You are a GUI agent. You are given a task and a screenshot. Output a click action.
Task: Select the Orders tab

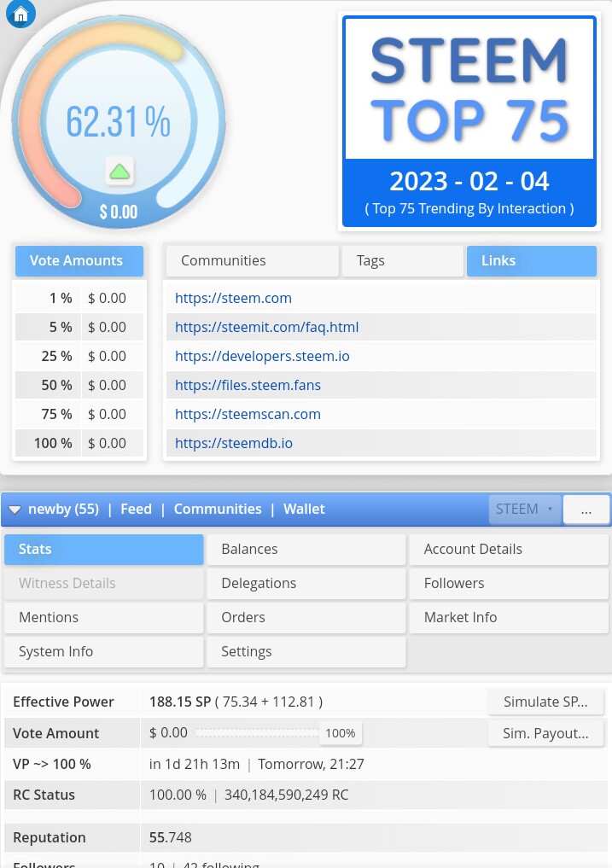tap(306, 618)
